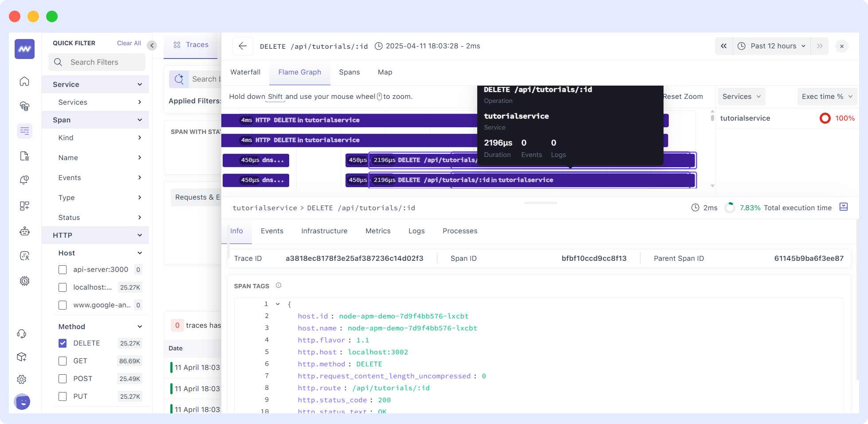
Task: Check the localhost host filter
Action: (62, 287)
